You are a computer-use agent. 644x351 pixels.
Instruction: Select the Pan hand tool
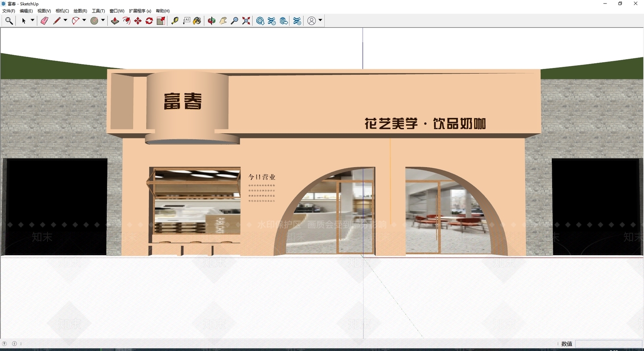point(223,21)
